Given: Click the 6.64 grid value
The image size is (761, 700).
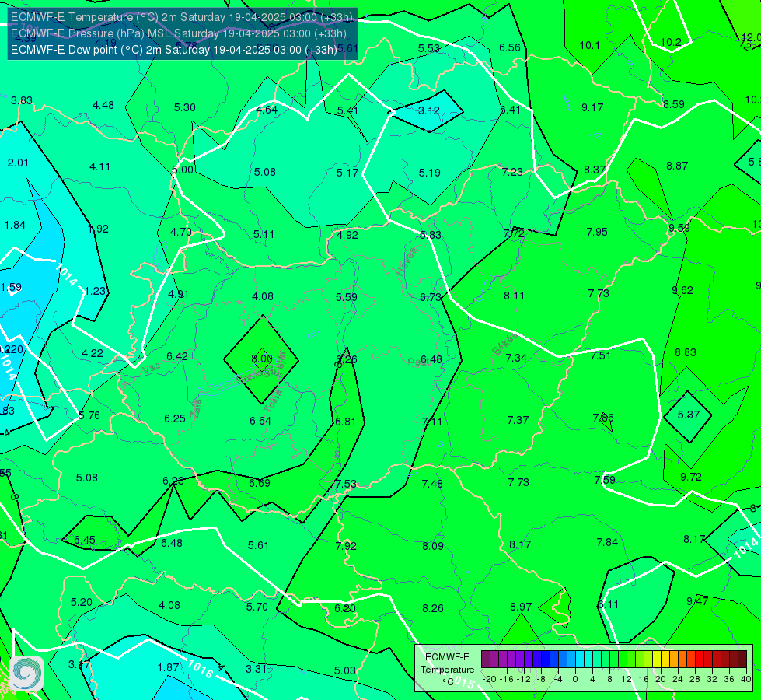Looking at the screenshot, I should 260,421.
